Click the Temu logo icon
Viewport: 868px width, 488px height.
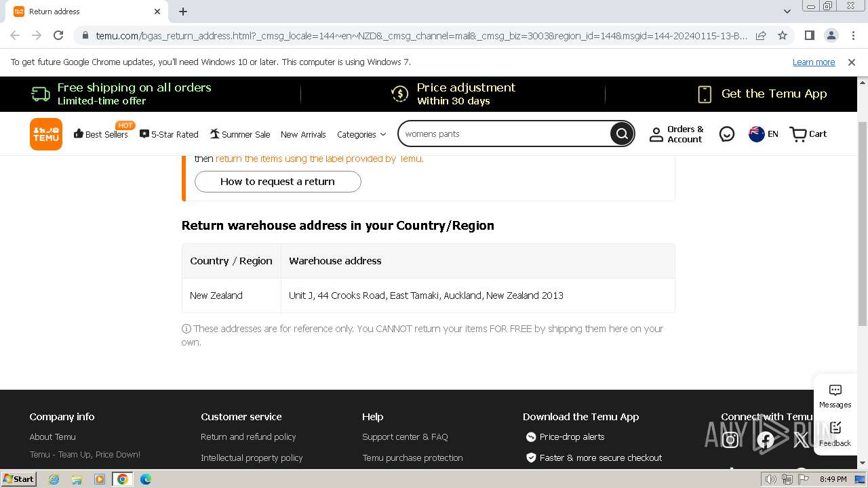click(46, 134)
